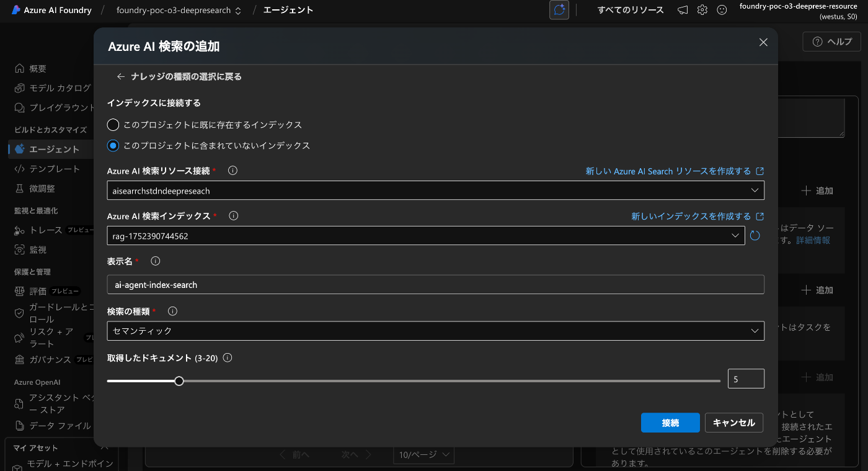This screenshot has height=471, width=868.
Task: Click the Azure AI Foundry logo
Action: pos(16,10)
